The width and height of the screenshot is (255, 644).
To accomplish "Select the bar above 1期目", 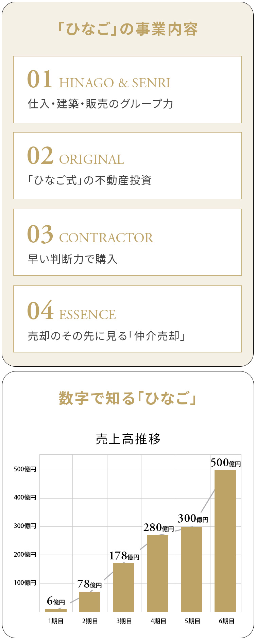I will pyautogui.click(x=56, y=610).
